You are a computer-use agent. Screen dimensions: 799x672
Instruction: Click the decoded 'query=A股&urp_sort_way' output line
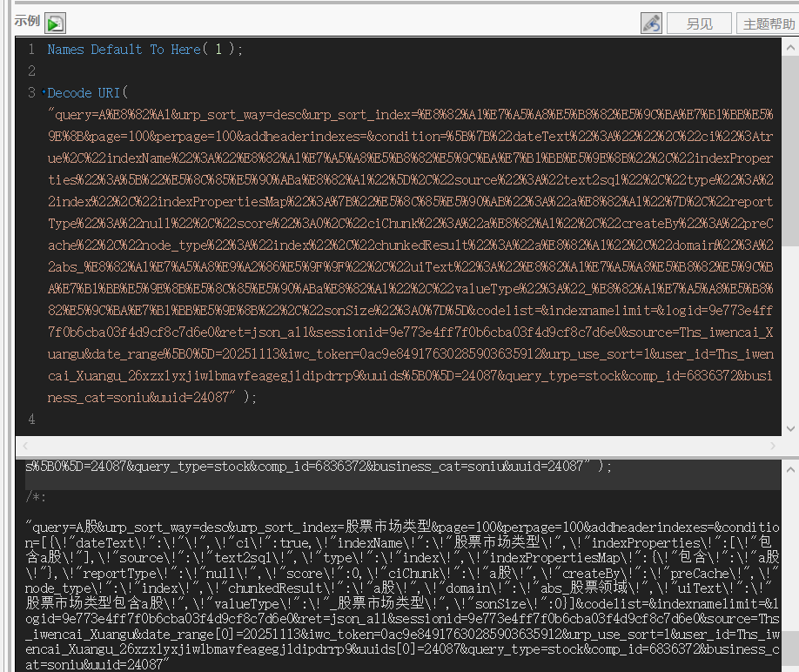click(403, 528)
